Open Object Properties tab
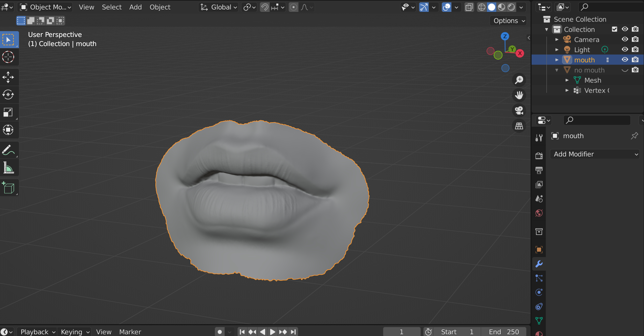Image resolution: width=644 pixels, height=336 pixels. click(x=539, y=249)
